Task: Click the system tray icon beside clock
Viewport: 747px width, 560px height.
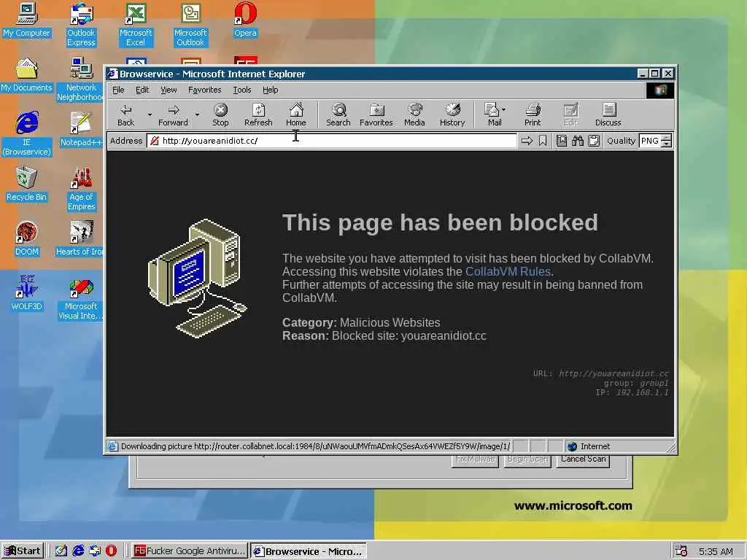Action: tap(681, 551)
